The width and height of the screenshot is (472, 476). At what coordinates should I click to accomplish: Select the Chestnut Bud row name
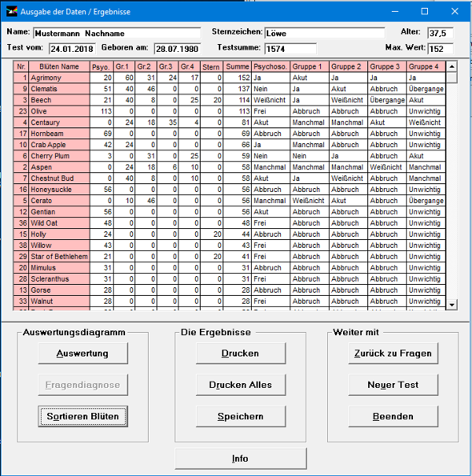tap(60, 179)
